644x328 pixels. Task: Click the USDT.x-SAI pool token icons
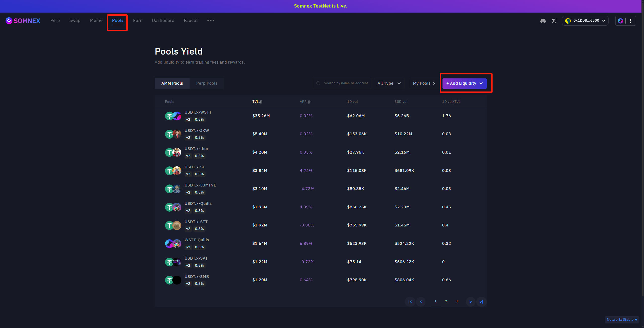coord(173,262)
